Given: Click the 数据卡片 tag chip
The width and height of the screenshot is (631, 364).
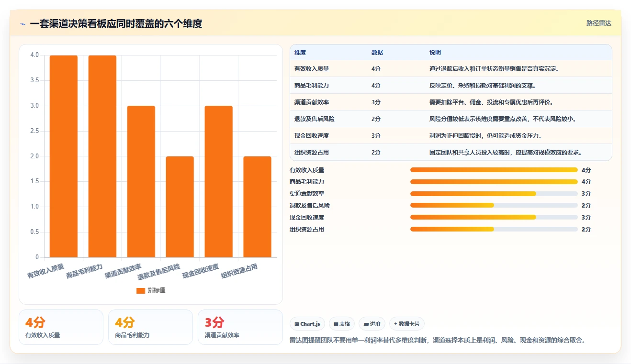Looking at the screenshot, I should (407, 324).
